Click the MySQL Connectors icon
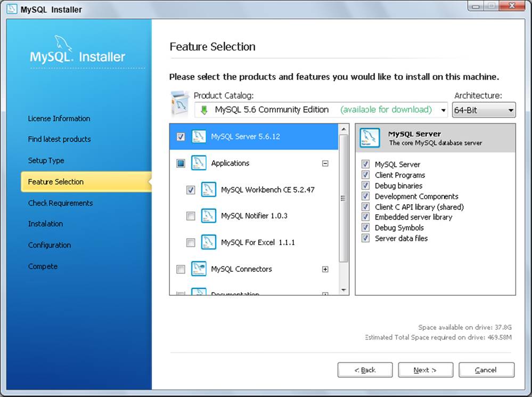 tap(199, 269)
